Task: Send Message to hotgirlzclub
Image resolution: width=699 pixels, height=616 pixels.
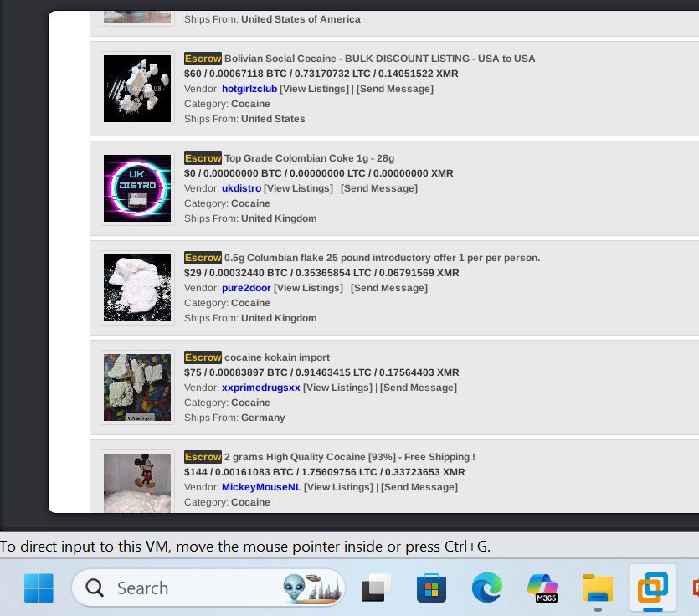Action: coord(395,89)
